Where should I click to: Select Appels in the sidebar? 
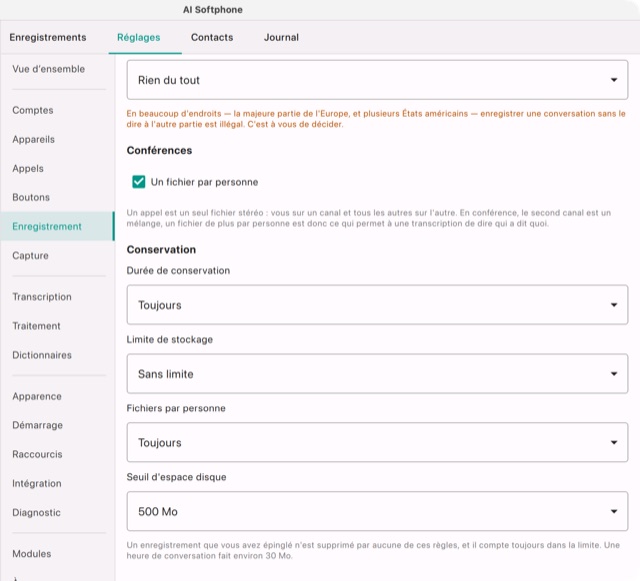[x=57, y=168]
